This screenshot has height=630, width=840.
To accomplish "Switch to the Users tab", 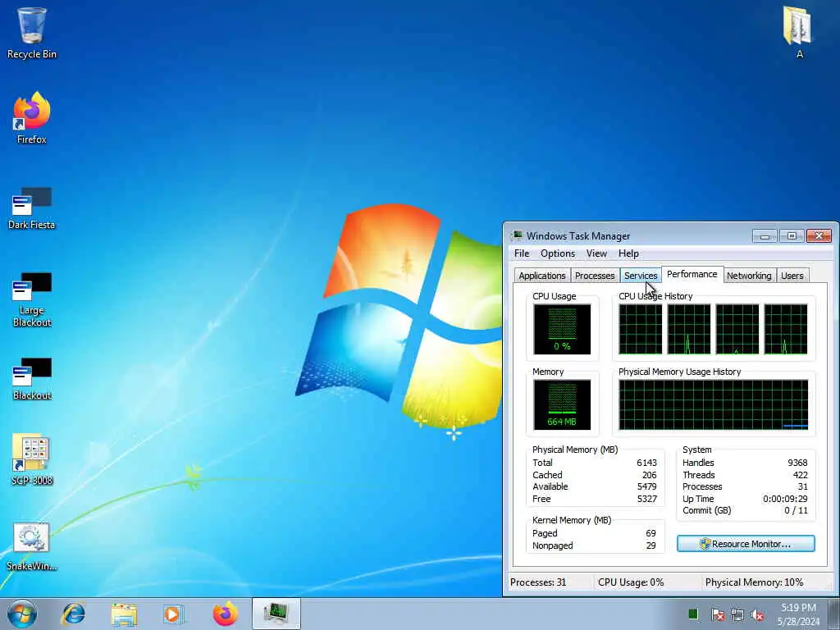I will [x=792, y=276].
